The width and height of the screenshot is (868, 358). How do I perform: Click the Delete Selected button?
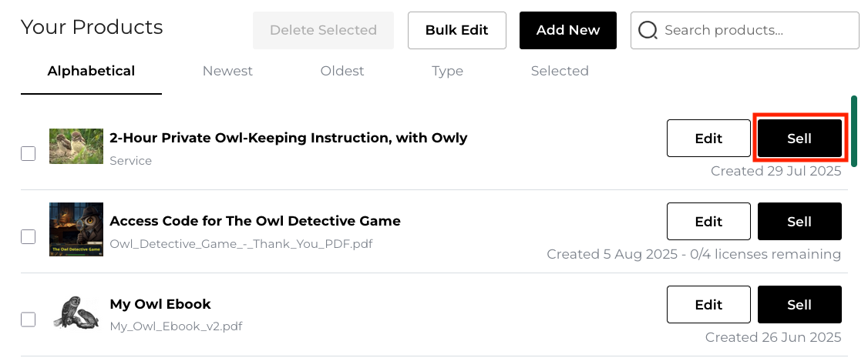[323, 30]
